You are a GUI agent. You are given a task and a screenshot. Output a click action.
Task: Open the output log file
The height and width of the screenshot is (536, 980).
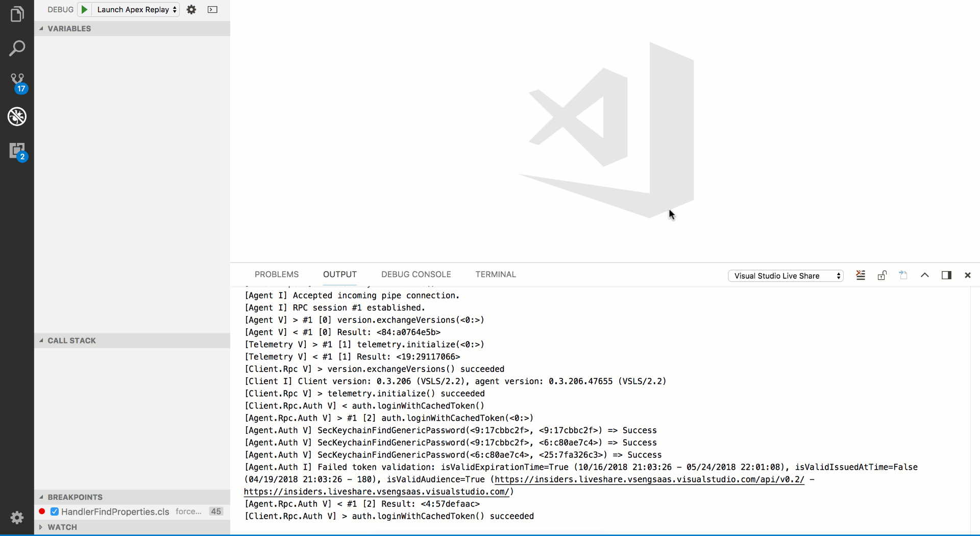tap(903, 275)
